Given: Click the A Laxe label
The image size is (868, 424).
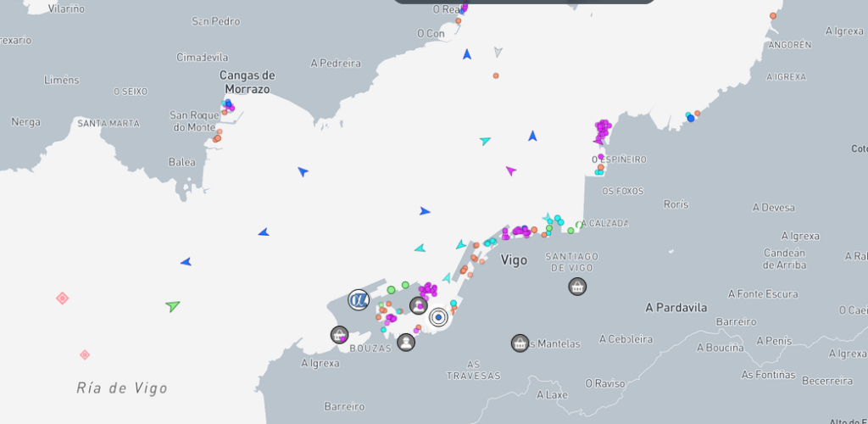Looking at the screenshot, I should [552, 395].
